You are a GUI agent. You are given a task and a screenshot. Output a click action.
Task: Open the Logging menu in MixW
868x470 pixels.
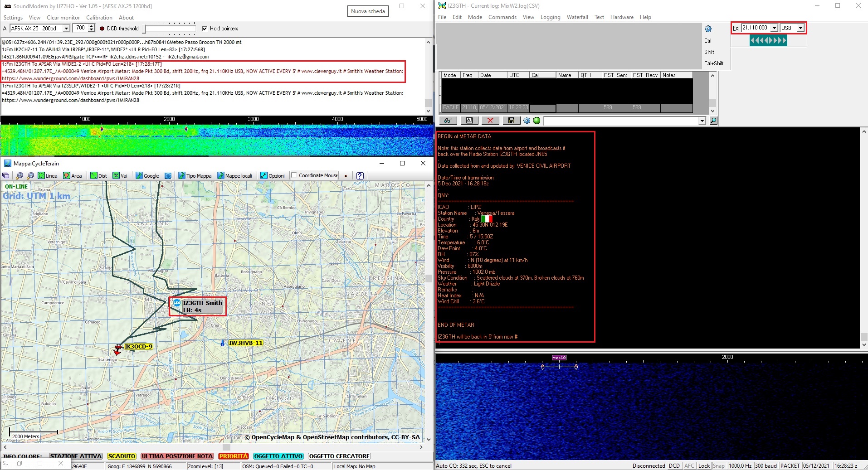tap(550, 17)
